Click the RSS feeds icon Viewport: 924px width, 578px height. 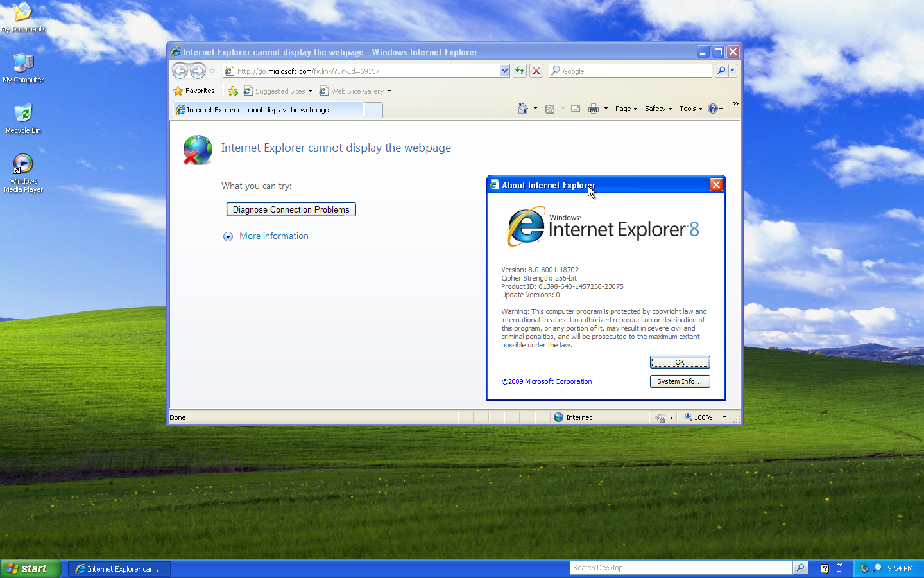click(x=550, y=109)
